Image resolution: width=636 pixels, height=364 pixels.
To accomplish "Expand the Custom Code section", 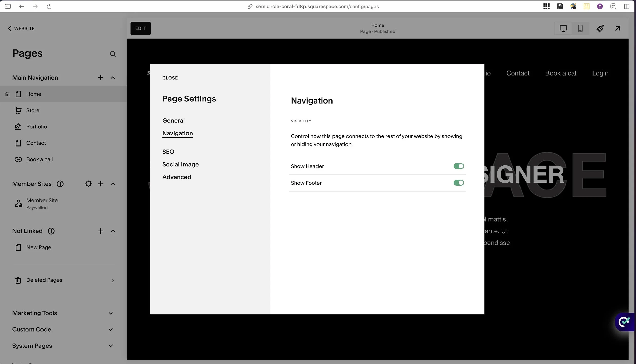I will coord(110,330).
